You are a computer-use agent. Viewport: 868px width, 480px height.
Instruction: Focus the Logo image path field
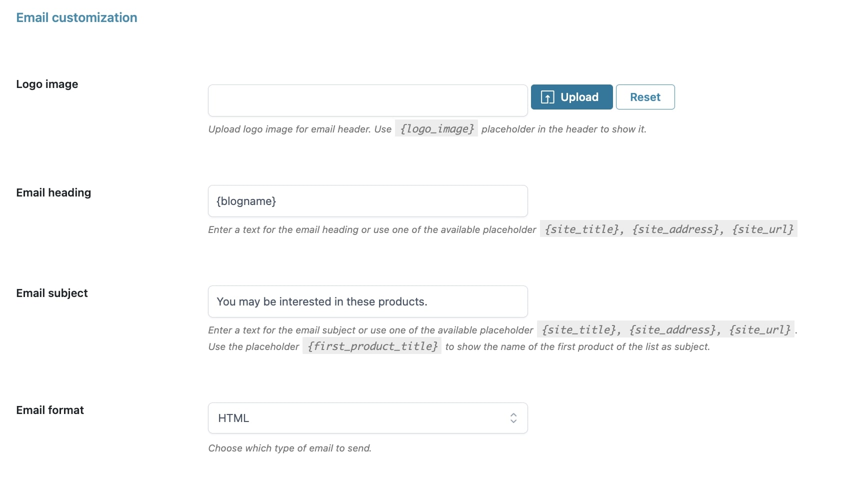pyautogui.click(x=368, y=100)
